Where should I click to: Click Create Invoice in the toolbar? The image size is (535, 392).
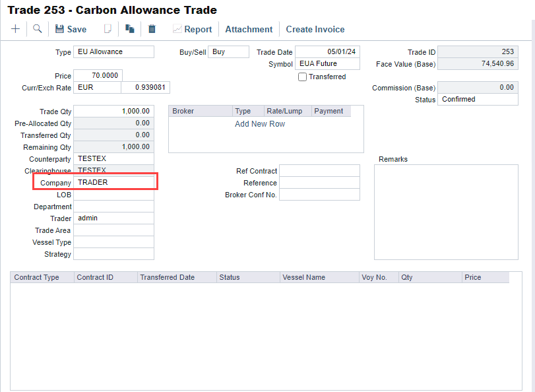pos(315,29)
